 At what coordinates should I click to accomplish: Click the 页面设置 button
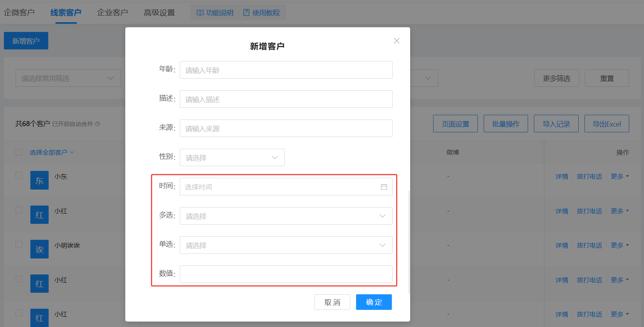pyautogui.click(x=455, y=123)
